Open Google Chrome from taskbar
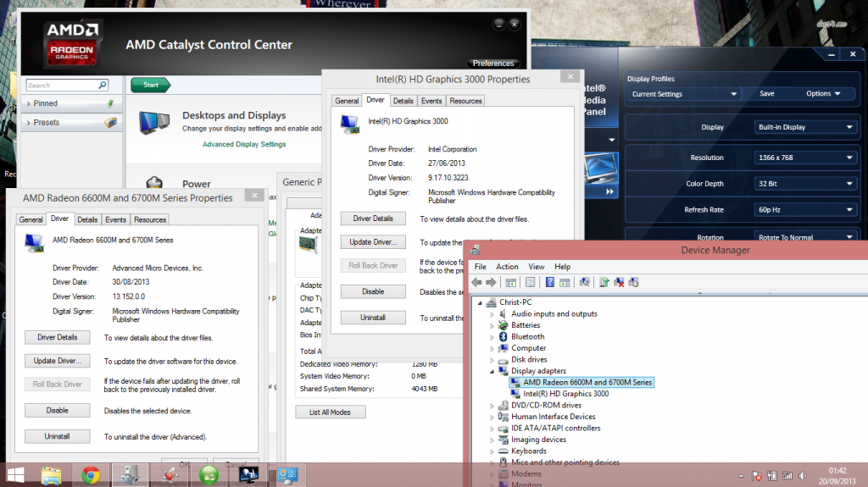868x487 pixels. pos(90,475)
